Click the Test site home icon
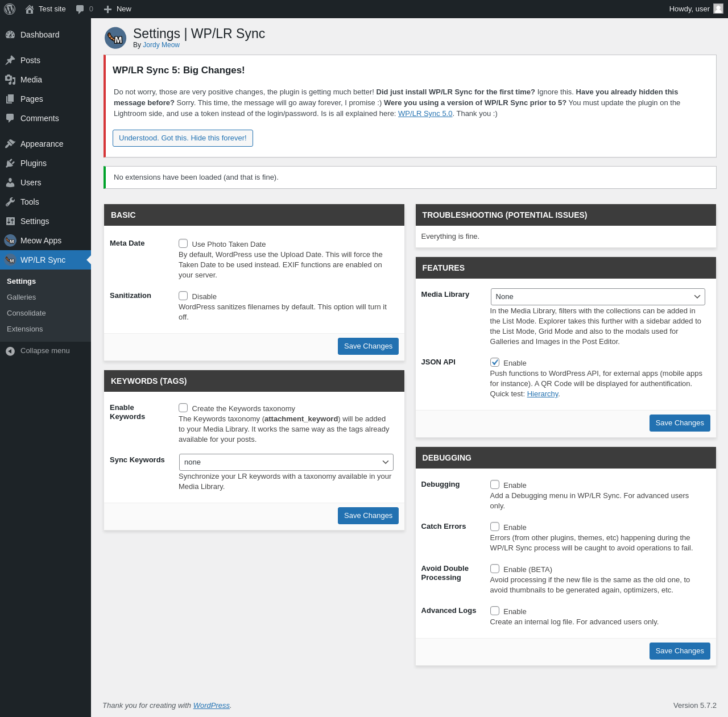Viewport: 728px width, 717px height. (x=30, y=9)
